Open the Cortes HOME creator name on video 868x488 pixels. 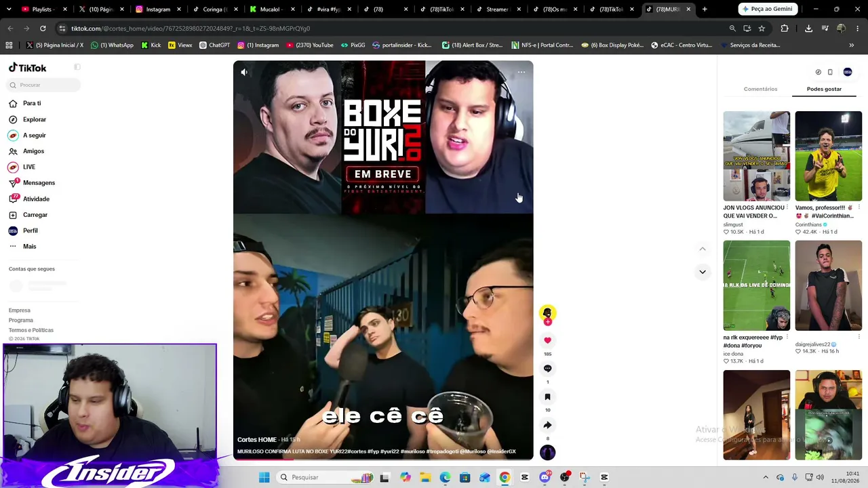pyautogui.click(x=257, y=440)
